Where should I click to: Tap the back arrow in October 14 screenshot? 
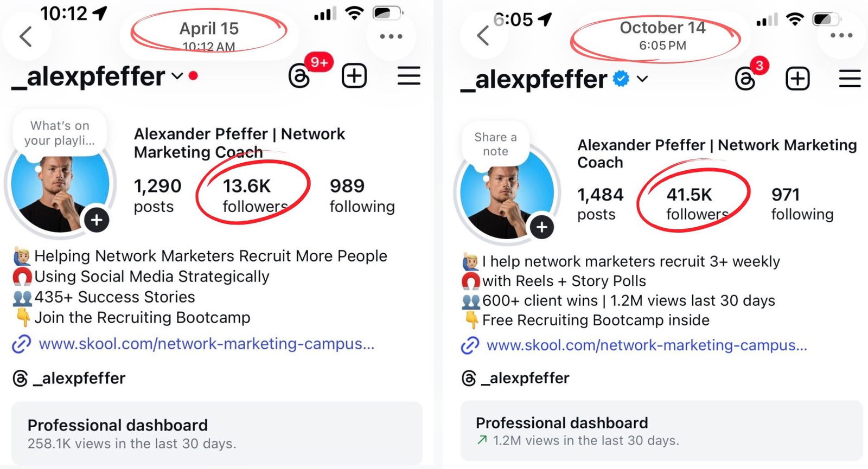(483, 36)
